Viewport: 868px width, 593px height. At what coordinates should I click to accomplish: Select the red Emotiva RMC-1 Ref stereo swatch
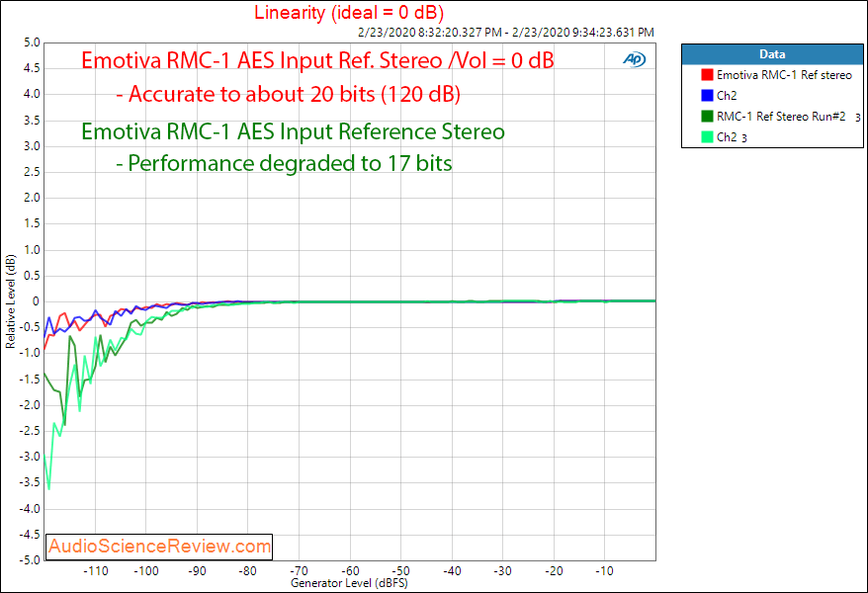[707, 75]
